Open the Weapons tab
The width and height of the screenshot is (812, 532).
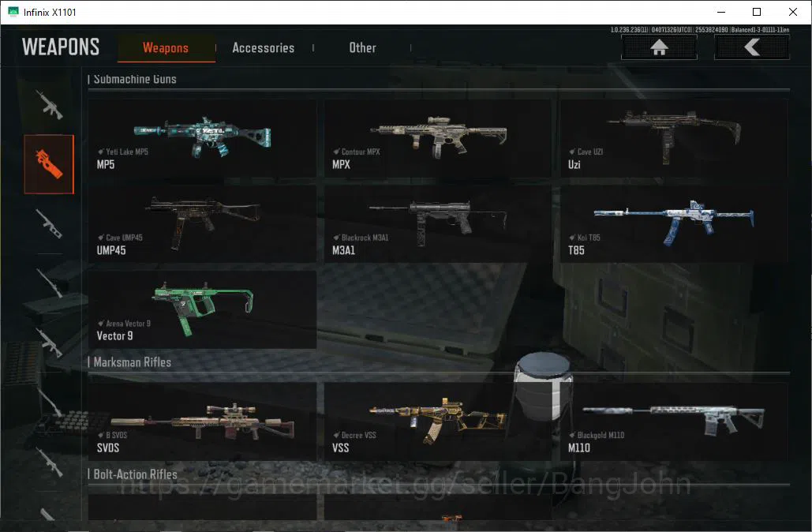tap(166, 48)
